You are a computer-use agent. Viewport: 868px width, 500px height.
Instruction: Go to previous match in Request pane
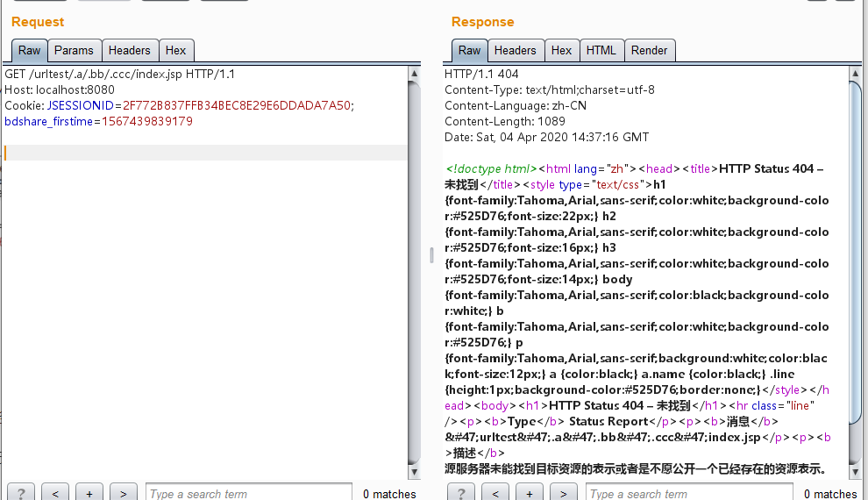[x=55, y=493]
